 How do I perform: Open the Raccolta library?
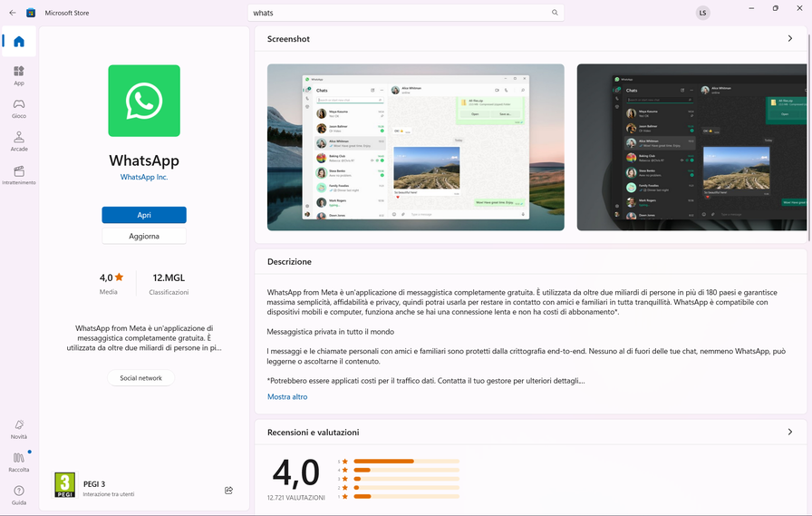[19, 462]
